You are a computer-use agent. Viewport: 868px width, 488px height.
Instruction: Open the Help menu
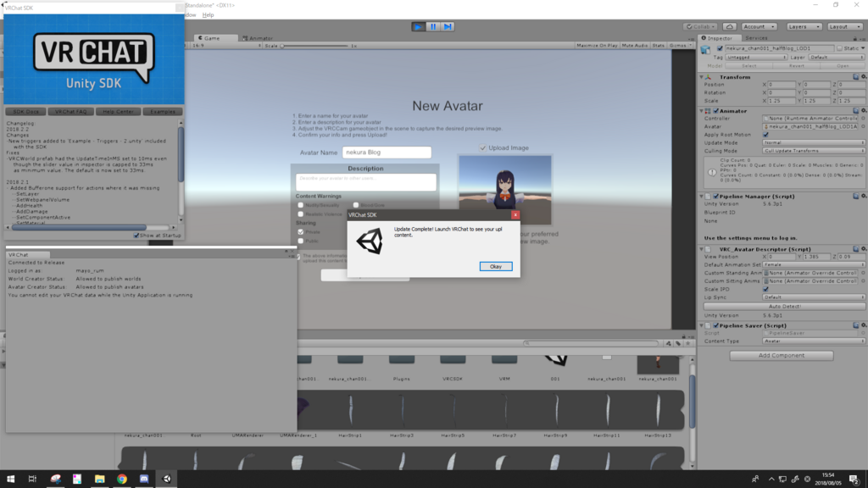[209, 15]
